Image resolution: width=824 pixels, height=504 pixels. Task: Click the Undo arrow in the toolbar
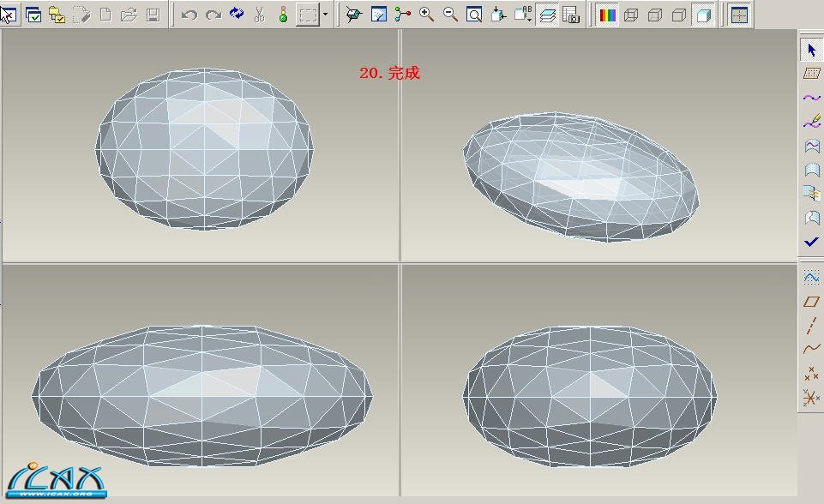click(189, 15)
